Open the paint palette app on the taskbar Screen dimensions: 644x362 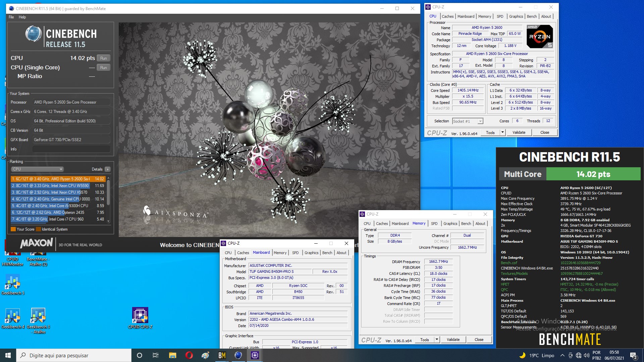[x=205, y=355]
